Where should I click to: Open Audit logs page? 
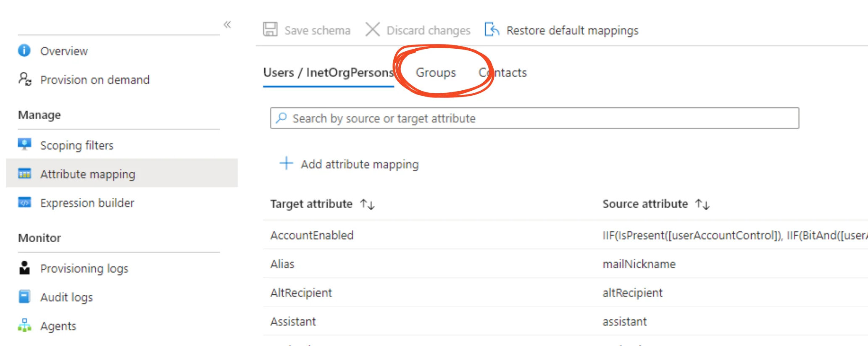66,297
